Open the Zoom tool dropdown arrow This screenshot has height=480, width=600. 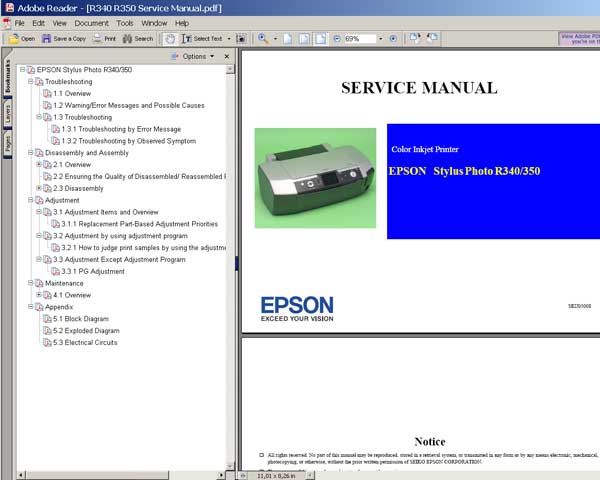[x=275, y=39]
